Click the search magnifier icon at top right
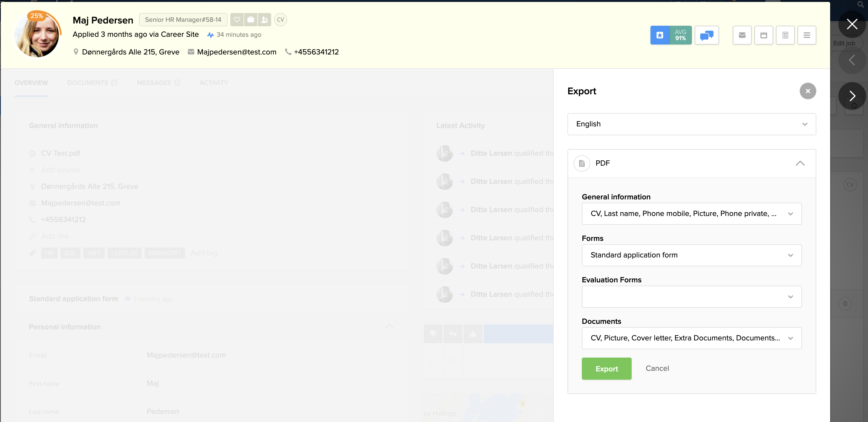 click(861, 5)
